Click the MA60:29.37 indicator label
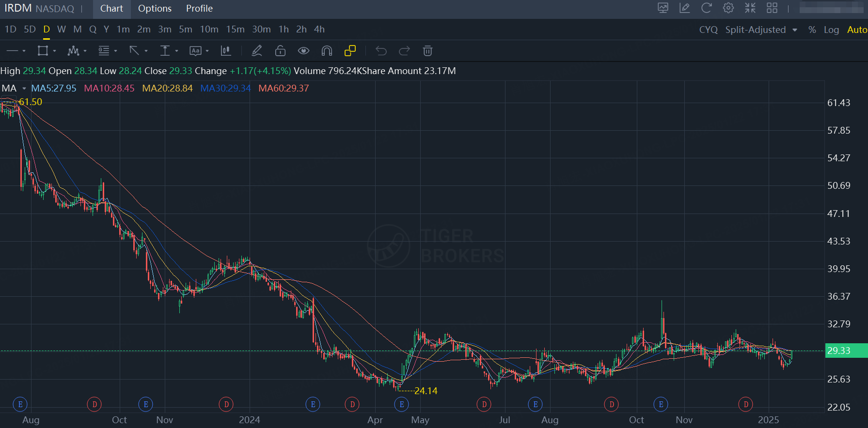This screenshot has width=868, height=428. tap(284, 88)
